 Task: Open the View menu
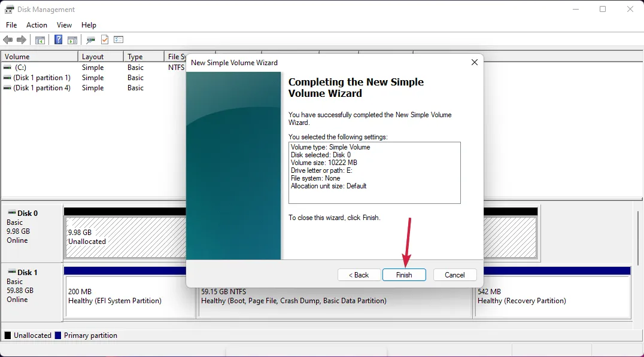(x=64, y=25)
